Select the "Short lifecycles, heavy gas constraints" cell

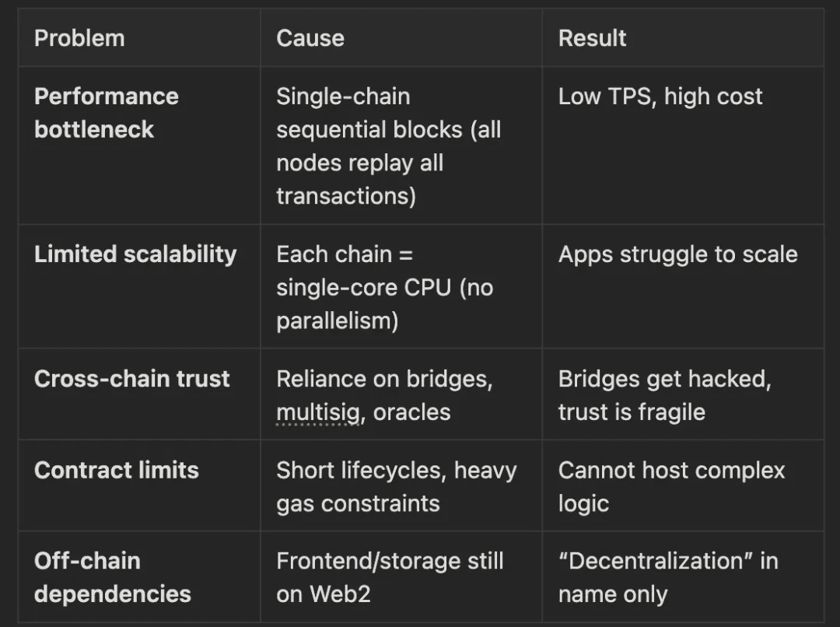pyautogui.click(x=396, y=487)
